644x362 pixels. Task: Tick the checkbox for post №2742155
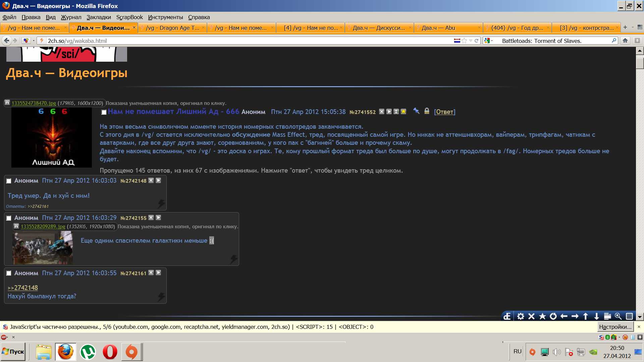point(9,218)
